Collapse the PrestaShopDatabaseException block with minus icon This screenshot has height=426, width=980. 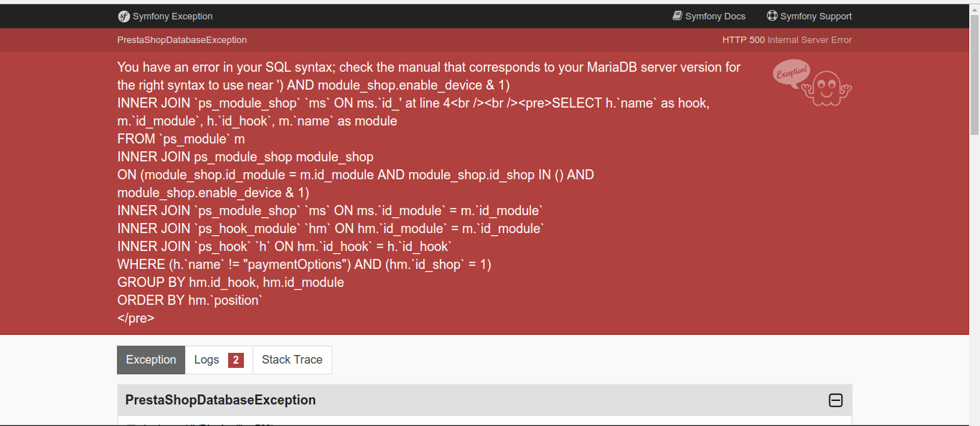point(835,400)
